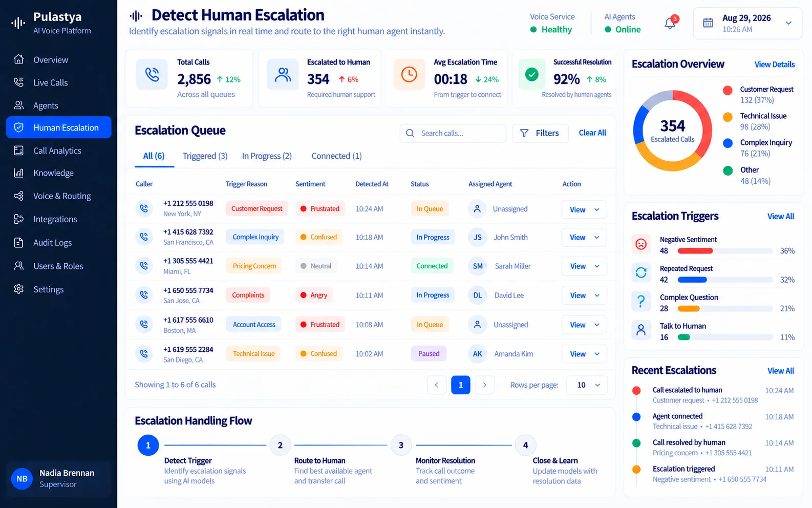
Task: Click the phone icon for +1 650 555 7734
Action: point(144,295)
